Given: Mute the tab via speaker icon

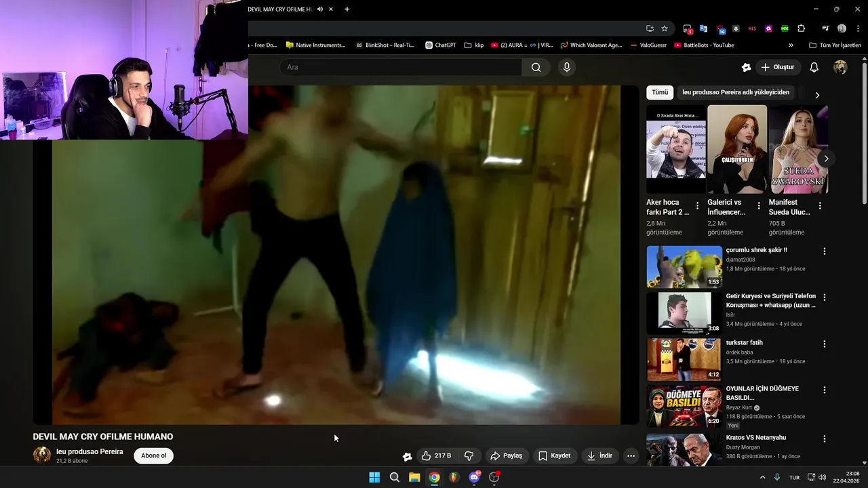Looking at the screenshot, I should click(x=319, y=9).
